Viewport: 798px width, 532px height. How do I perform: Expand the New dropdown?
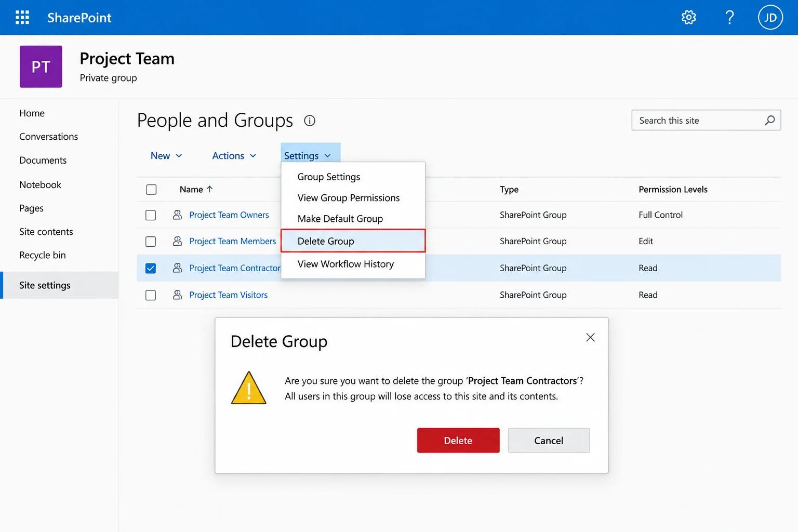166,156
